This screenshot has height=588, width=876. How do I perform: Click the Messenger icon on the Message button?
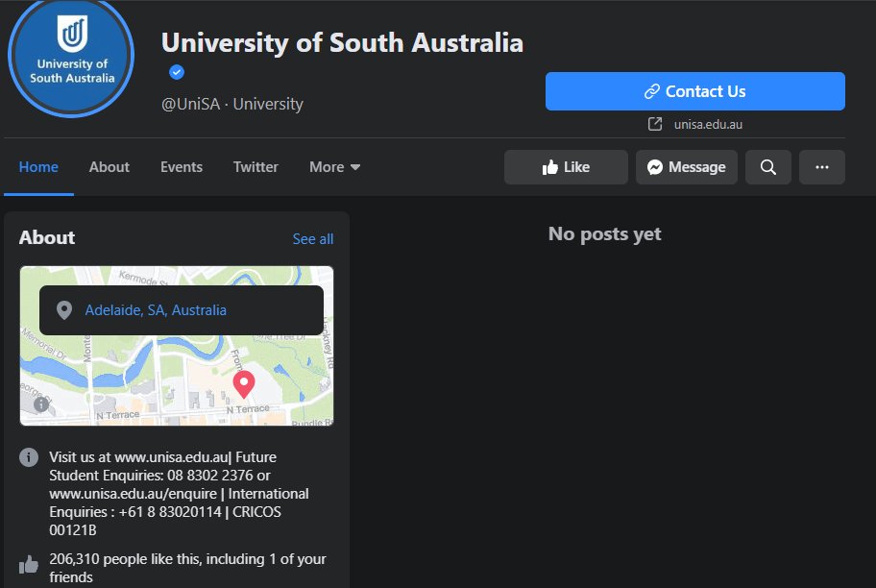pyautogui.click(x=654, y=166)
